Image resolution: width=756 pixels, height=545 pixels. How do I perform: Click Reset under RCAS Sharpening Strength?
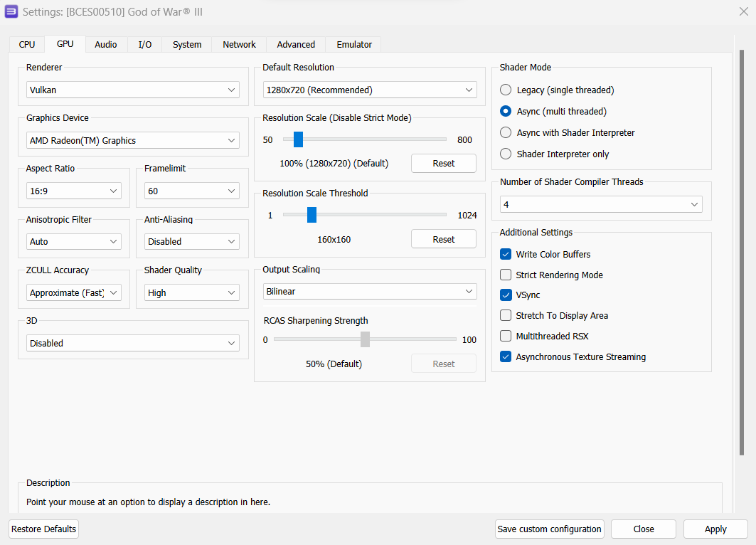tap(444, 364)
